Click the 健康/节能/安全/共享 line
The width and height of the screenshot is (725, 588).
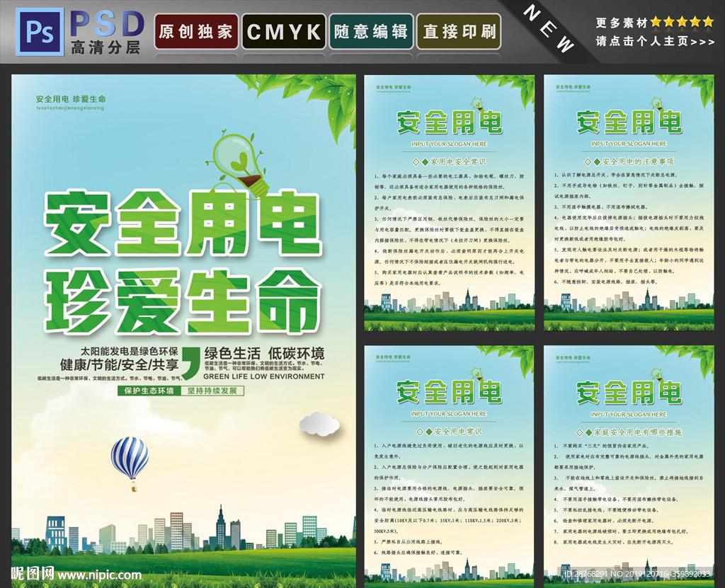click(x=119, y=364)
